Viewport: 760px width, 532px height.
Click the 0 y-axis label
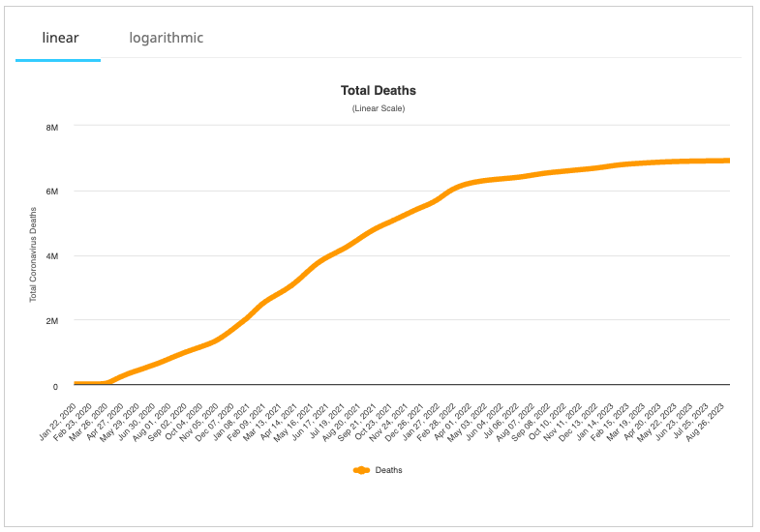click(x=55, y=386)
